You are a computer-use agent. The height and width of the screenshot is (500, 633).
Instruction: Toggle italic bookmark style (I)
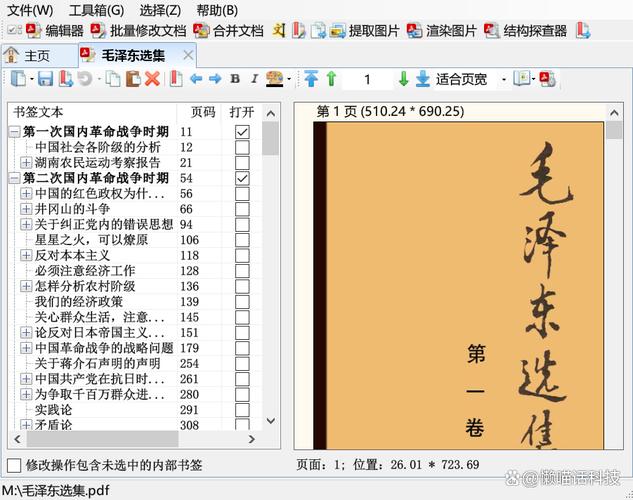pyautogui.click(x=254, y=79)
